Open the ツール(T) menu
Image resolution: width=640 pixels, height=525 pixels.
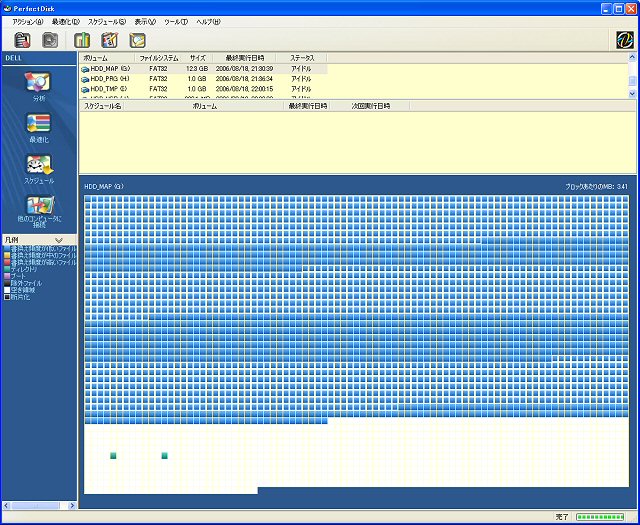(x=176, y=22)
